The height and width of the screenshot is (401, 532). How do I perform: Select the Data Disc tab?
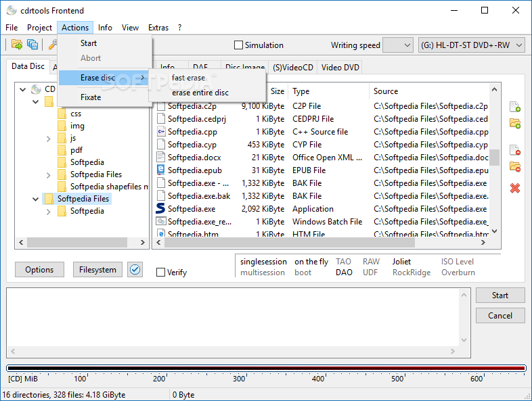(x=28, y=66)
